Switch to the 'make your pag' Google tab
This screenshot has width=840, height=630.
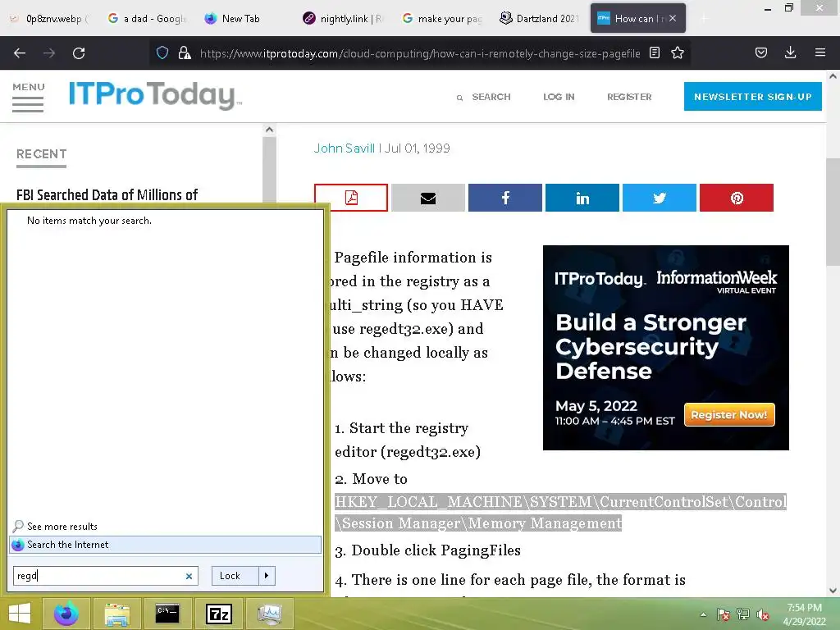442,18
